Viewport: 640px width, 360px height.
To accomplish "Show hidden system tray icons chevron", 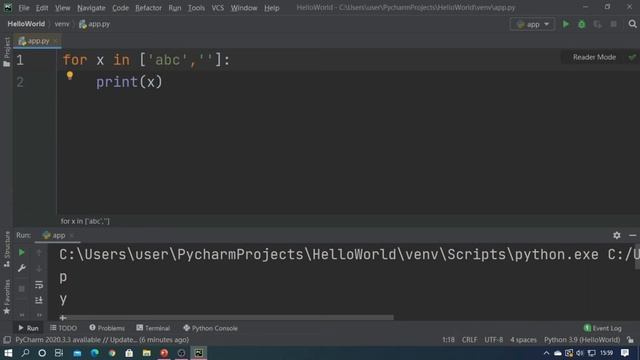I will click(x=546, y=353).
